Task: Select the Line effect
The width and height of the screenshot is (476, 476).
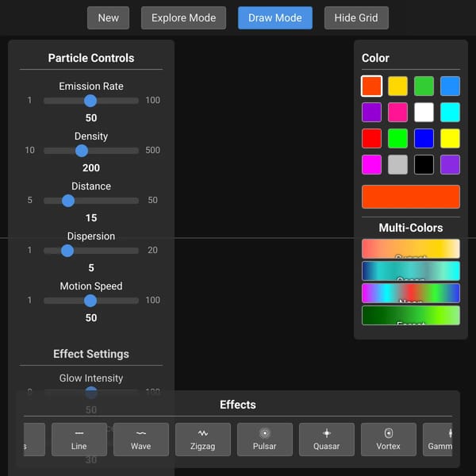Action: (x=79, y=440)
